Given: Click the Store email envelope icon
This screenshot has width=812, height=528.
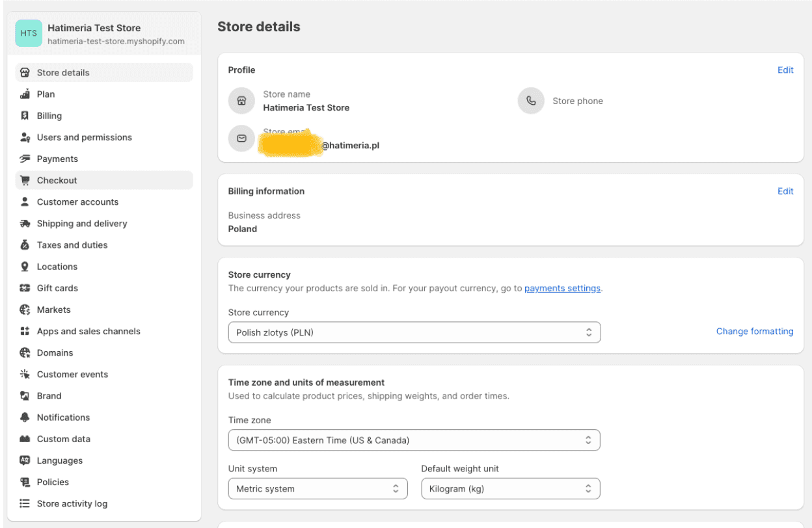Looking at the screenshot, I should (241, 138).
